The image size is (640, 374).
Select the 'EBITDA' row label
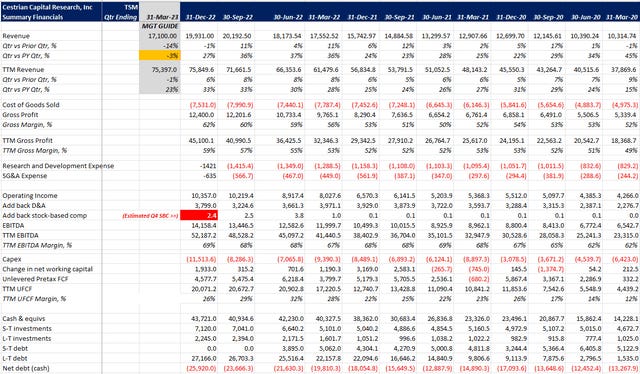coord(13,225)
